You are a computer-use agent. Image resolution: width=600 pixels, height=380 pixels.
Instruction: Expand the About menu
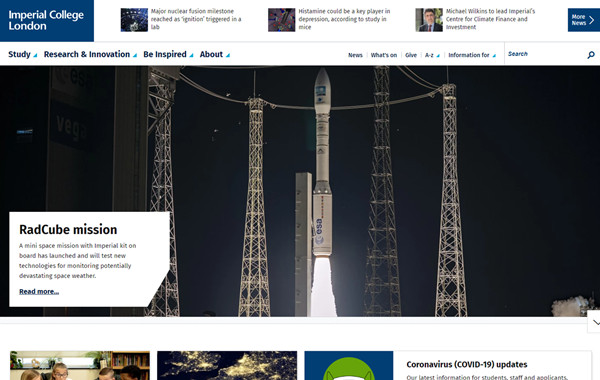coord(215,54)
